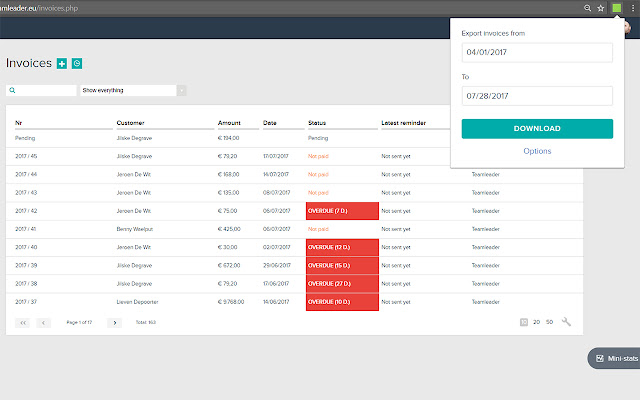The image size is (640, 400).
Task: Click the DOWNLOAD button
Action: [537, 129]
